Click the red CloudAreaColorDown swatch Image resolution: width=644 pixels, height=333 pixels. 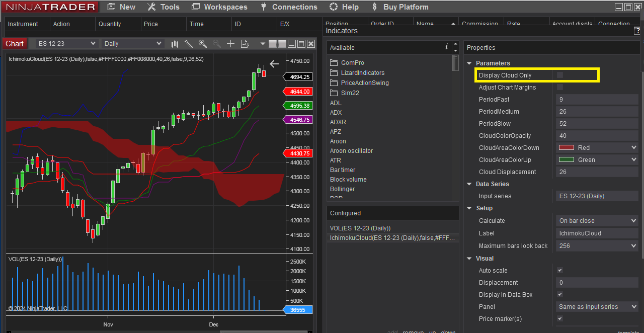coord(567,147)
